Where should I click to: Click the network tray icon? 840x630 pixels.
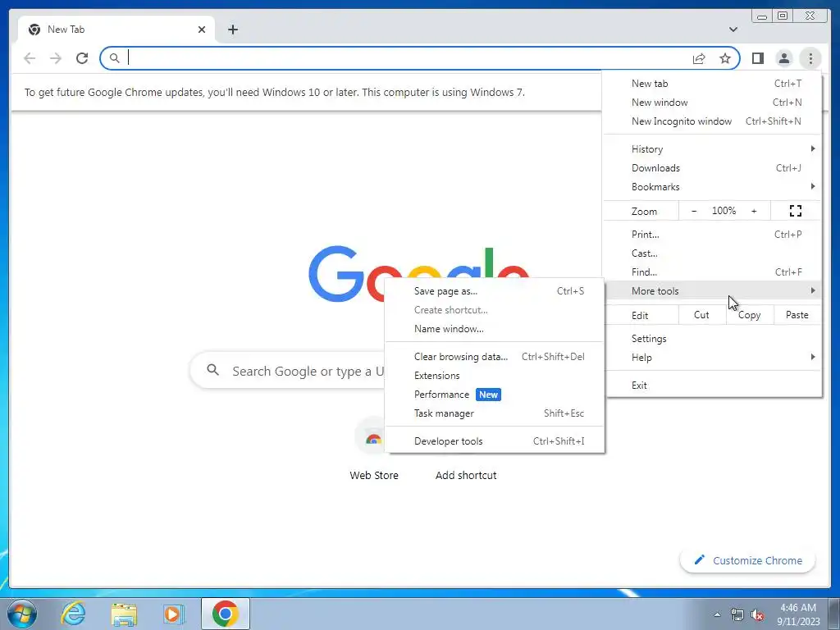pyautogui.click(x=737, y=614)
